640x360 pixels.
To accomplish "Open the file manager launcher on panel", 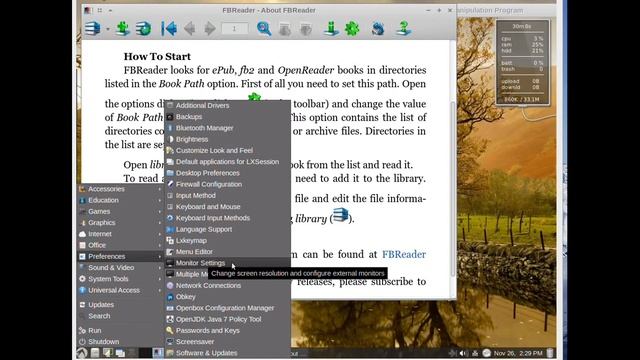I will [x=95, y=353].
